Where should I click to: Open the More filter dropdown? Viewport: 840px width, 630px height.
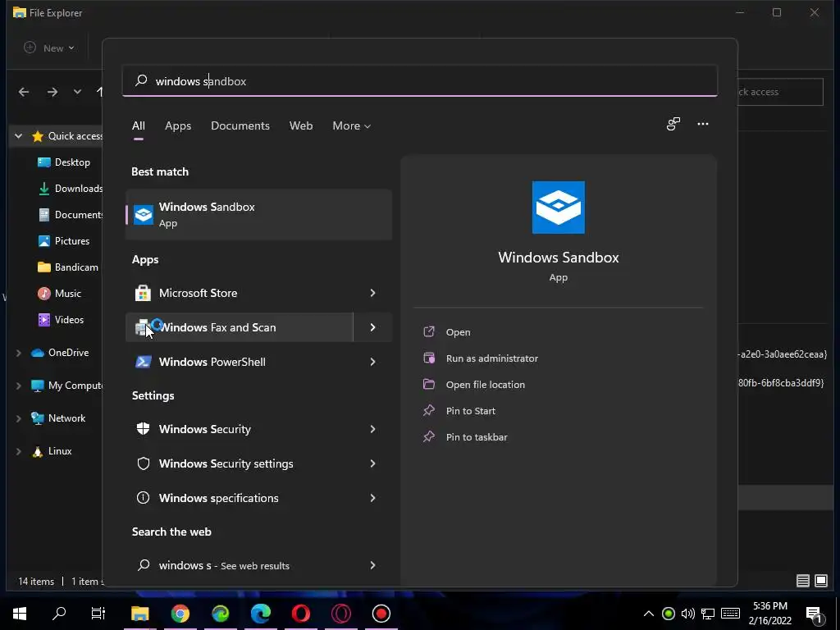tap(351, 126)
